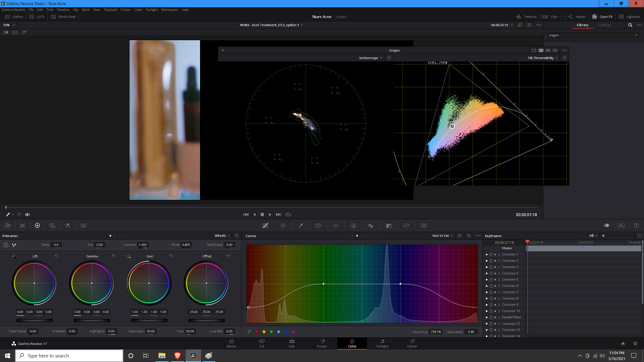Viewport: 644px width, 362px height.
Task: Show the Keyframes panel icon
Action: pos(606,226)
